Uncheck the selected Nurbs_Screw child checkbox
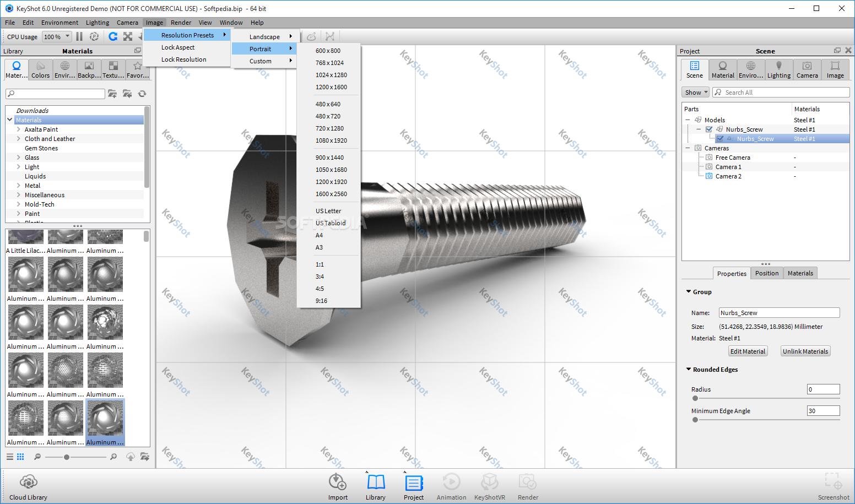The height and width of the screenshot is (504, 855). [x=720, y=139]
